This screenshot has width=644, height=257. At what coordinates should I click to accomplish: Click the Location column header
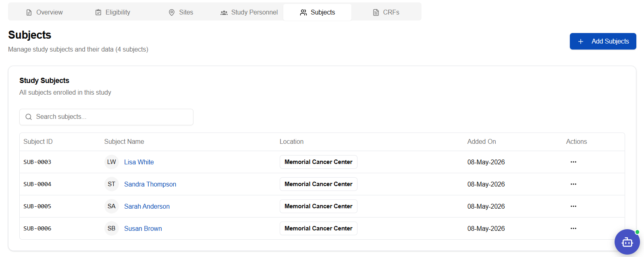coord(291,142)
